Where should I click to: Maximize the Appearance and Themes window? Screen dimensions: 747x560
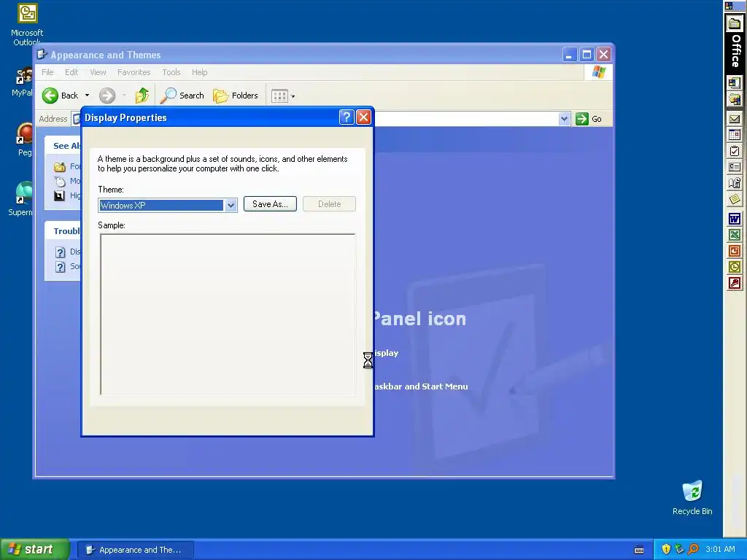pyautogui.click(x=587, y=55)
